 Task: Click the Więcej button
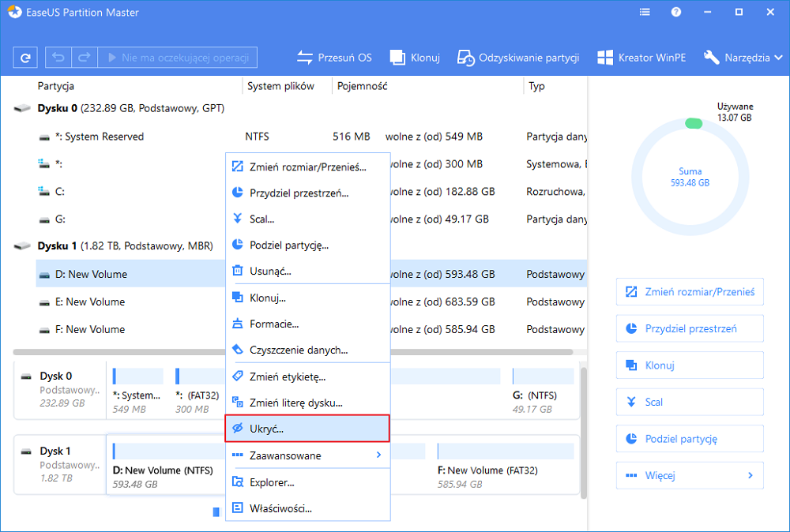click(x=689, y=475)
